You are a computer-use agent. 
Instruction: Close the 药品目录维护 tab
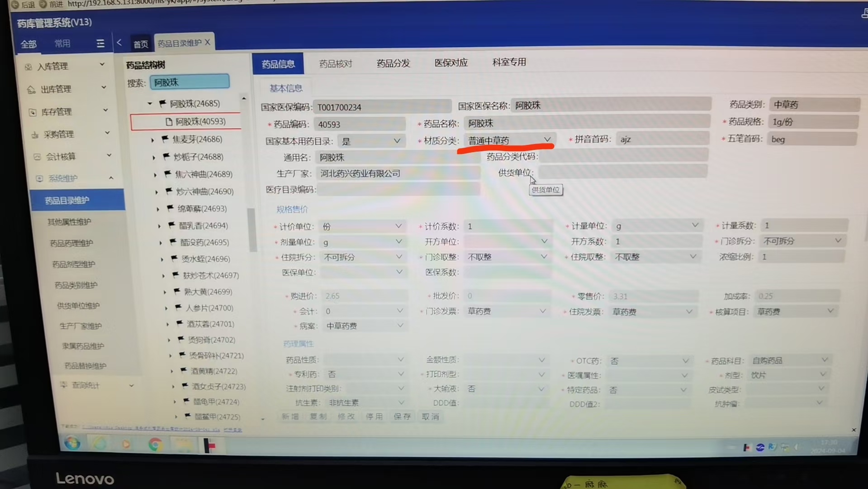coord(208,42)
